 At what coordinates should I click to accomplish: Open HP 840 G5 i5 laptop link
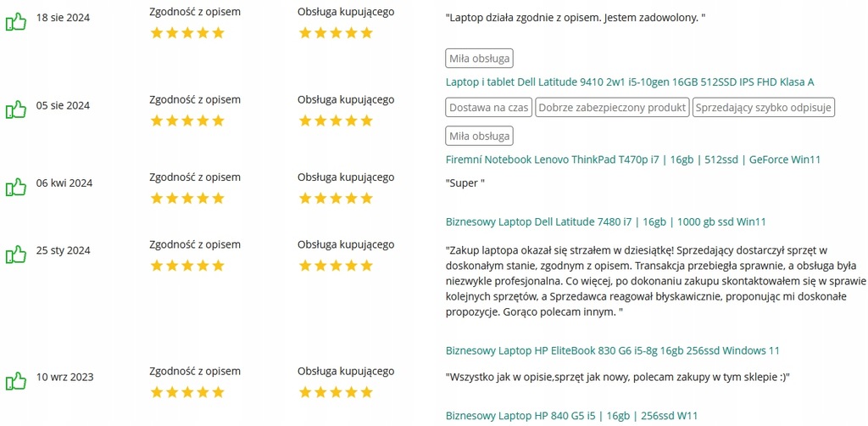571,416
